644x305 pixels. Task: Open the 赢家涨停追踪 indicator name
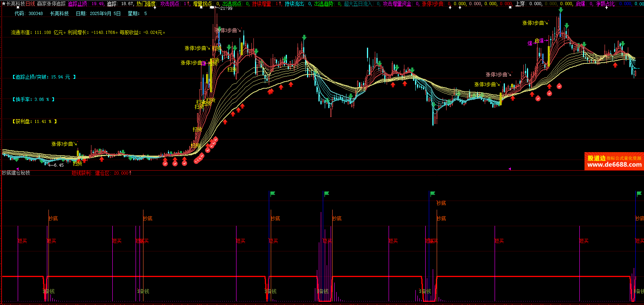[x=51, y=4]
